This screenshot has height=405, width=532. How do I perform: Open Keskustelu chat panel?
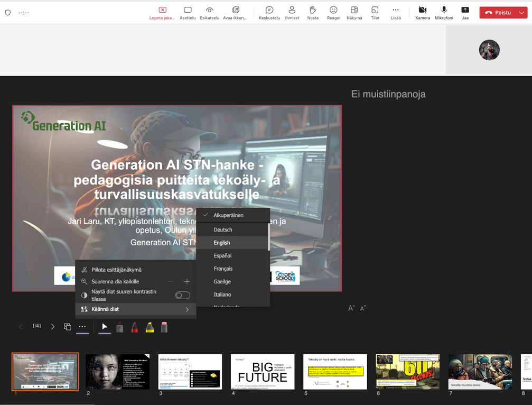tap(269, 13)
